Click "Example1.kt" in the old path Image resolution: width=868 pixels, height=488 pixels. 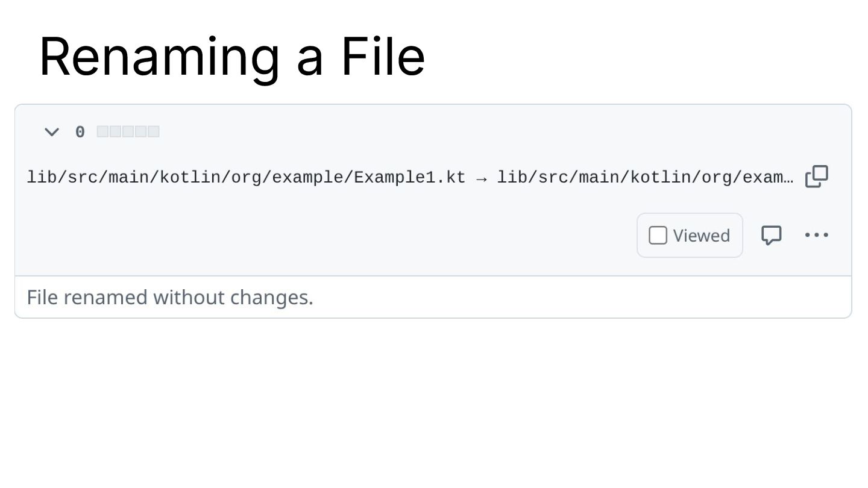pos(410,178)
